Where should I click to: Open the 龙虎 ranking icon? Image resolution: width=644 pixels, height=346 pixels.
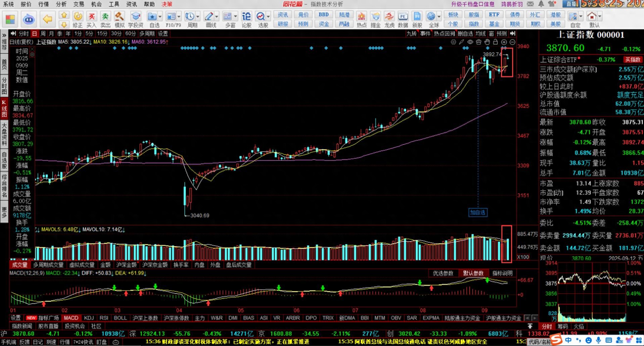pos(389,19)
